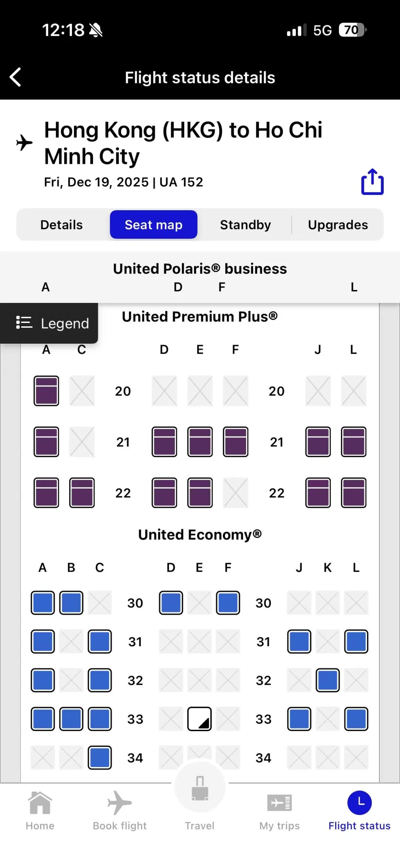Open My trips ticket icon
Viewport: 400px width, 868px height.
pos(280,803)
